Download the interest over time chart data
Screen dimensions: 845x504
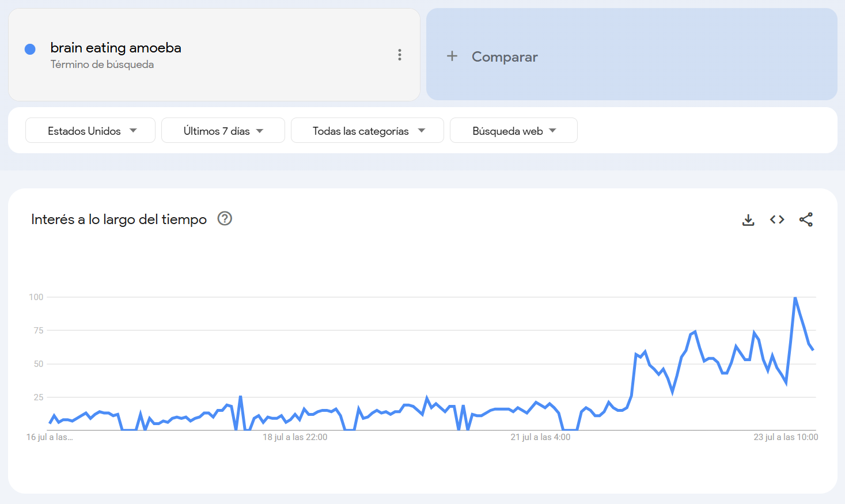click(748, 219)
